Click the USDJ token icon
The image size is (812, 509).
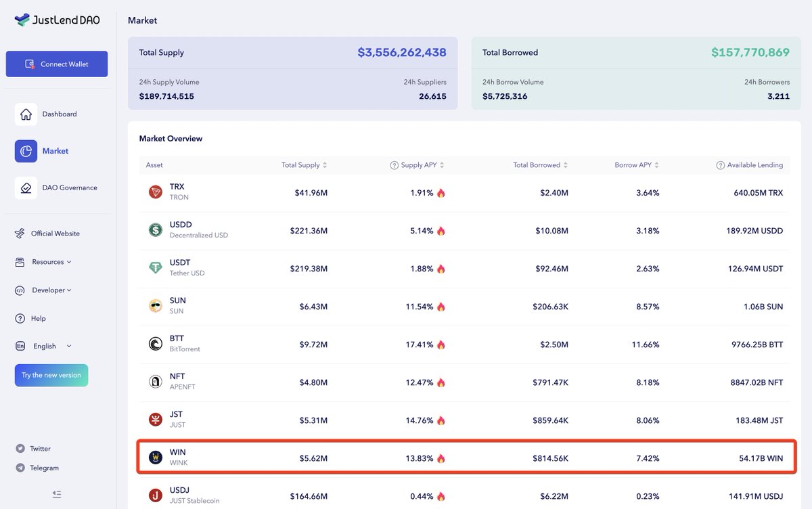(x=156, y=495)
